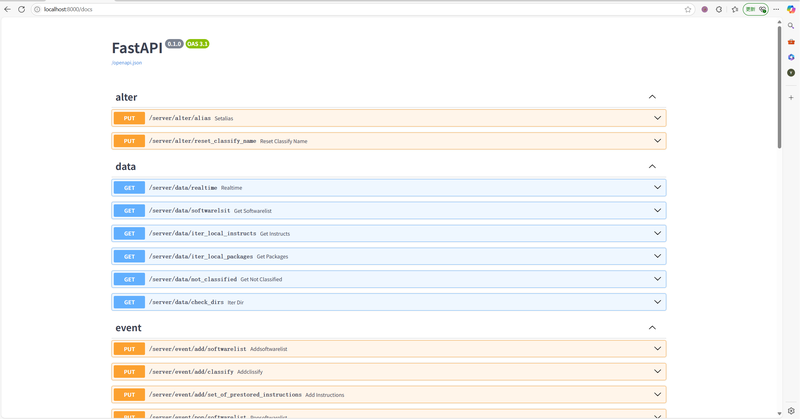
Task: Bookmark this page with the star icon
Action: click(688, 9)
